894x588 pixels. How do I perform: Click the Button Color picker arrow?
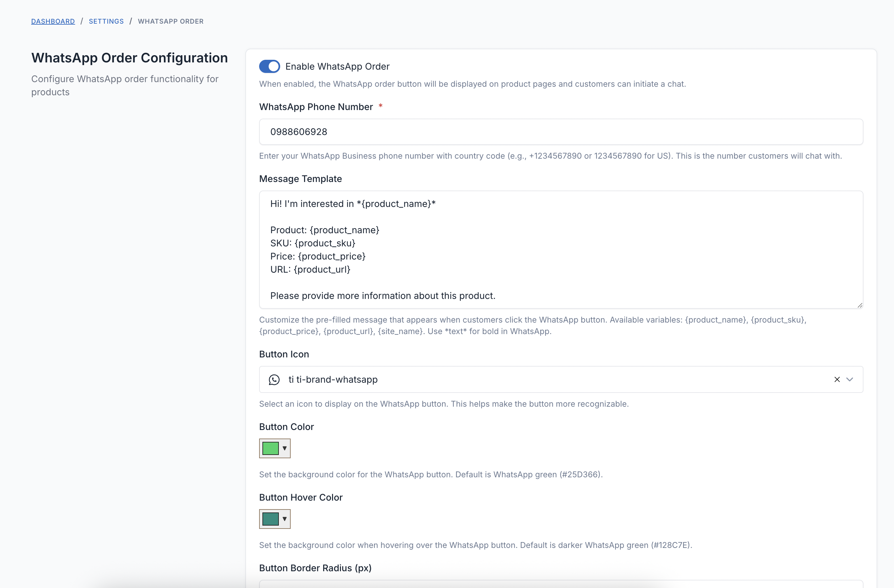click(x=285, y=448)
